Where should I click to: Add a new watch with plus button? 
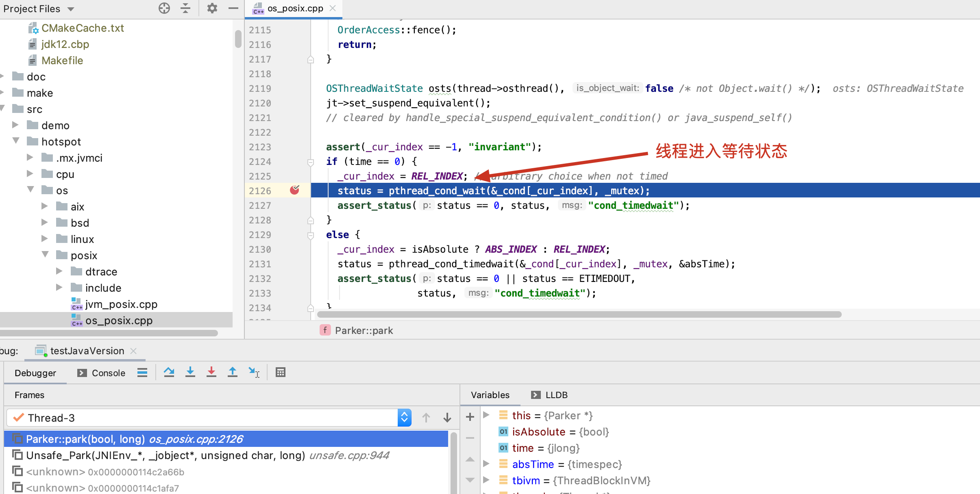(x=470, y=417)
